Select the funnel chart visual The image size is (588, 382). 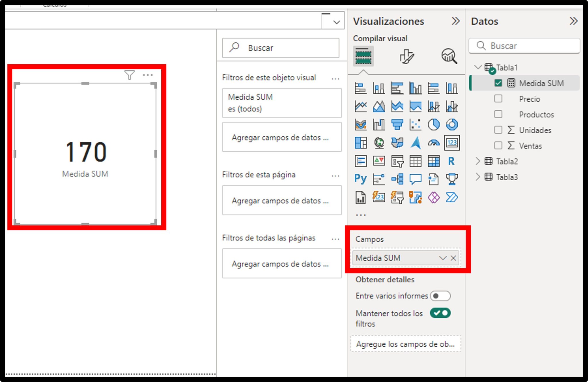tap(397, 125)
